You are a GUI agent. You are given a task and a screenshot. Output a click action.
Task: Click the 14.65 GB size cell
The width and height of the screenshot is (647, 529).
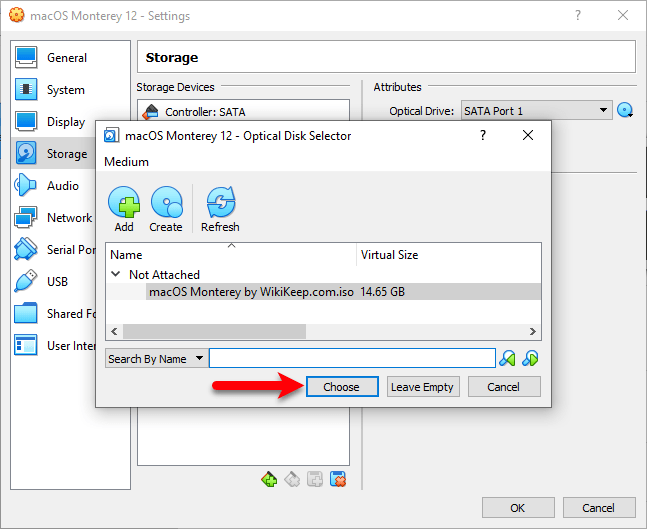[x=383, y=292]
